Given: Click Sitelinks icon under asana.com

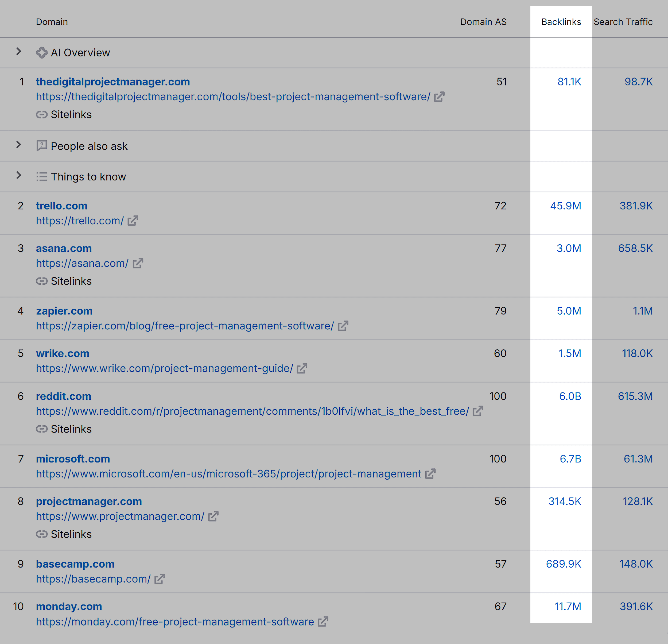Looking at the screenshot, I should point(42,281).
